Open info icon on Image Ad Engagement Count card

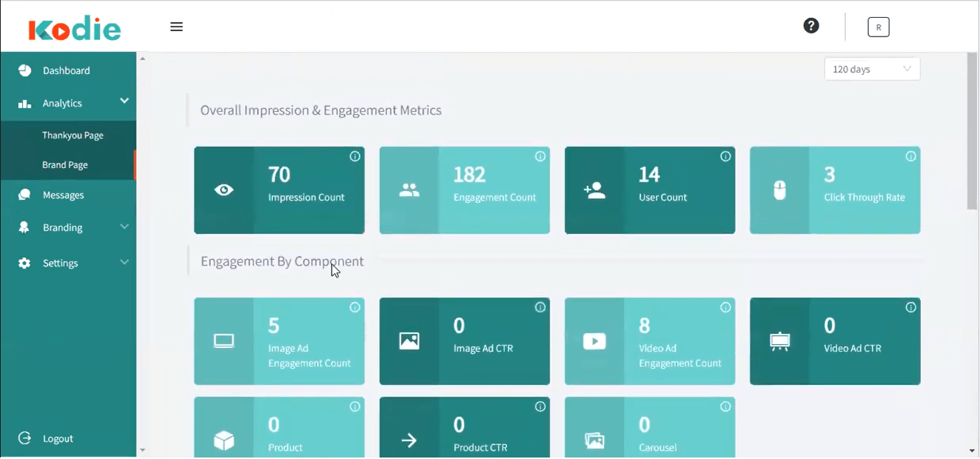pyautogui.click(x=355, y=307)
